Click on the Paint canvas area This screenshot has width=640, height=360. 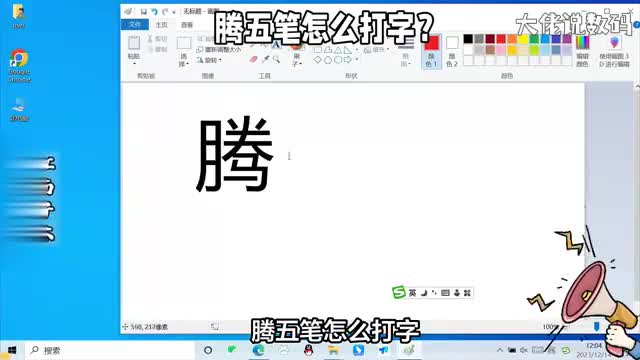353,202
